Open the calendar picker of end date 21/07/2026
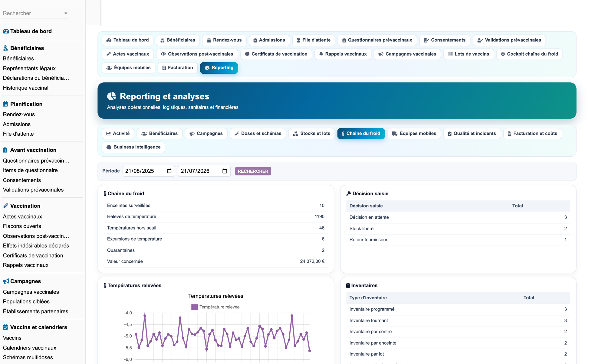 [x=225, y=171]
